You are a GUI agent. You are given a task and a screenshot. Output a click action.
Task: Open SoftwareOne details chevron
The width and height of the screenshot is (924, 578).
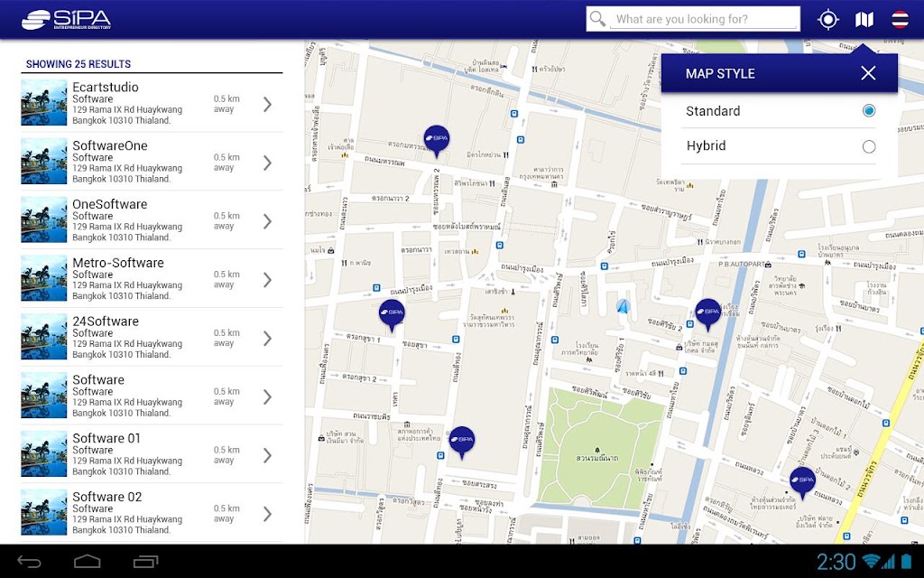tap(267, 163)
